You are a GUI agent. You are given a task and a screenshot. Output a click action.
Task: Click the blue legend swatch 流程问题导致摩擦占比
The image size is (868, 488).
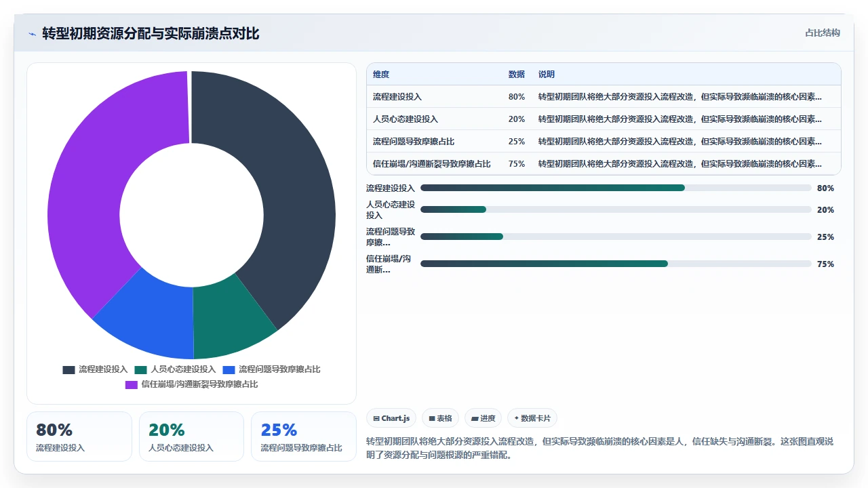click(x=229, y=369)
